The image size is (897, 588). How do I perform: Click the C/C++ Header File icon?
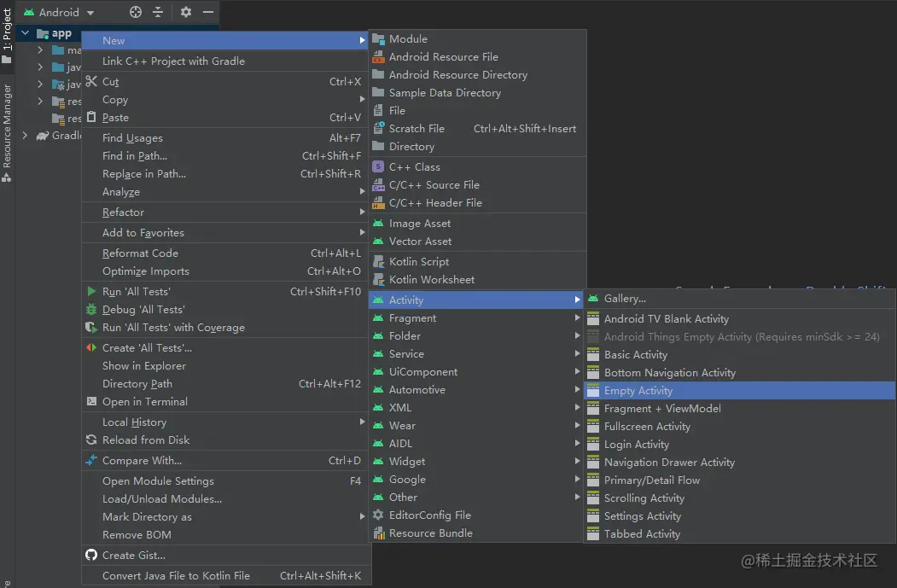[x=378, y=202]
